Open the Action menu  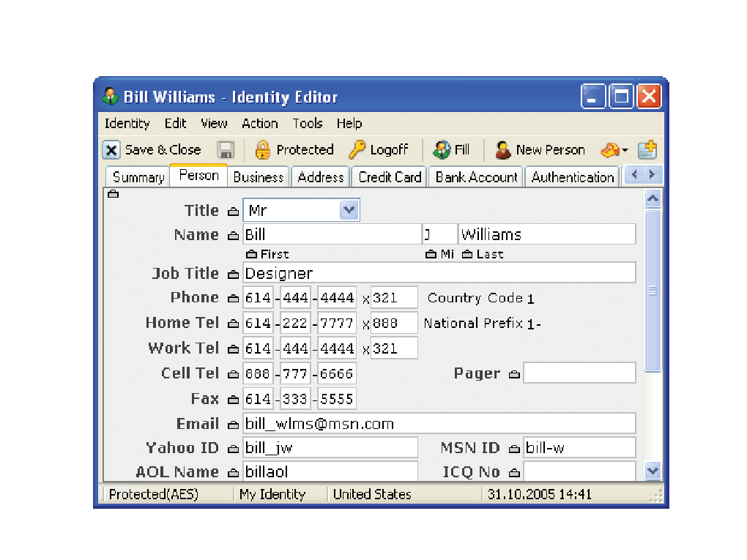pos(260,124)
